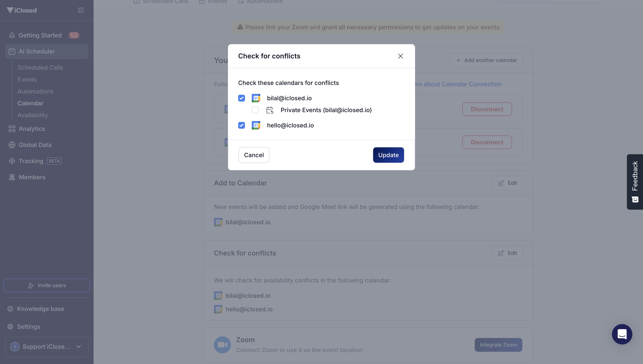The width and height of the screenshot is (643, 364).
Task: Open the Feedback side tab
Action: coord(634,182)
